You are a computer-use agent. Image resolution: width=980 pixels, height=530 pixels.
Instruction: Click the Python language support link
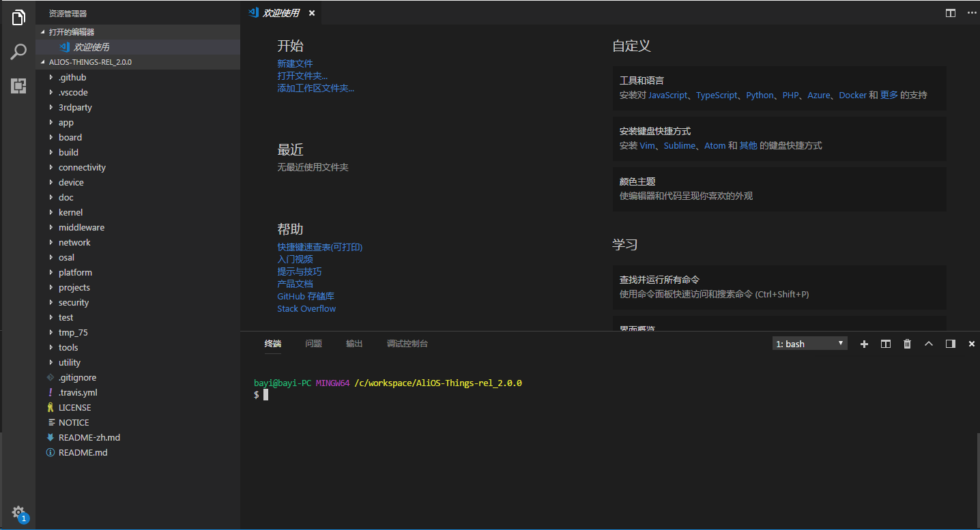[x=760, y=95]
